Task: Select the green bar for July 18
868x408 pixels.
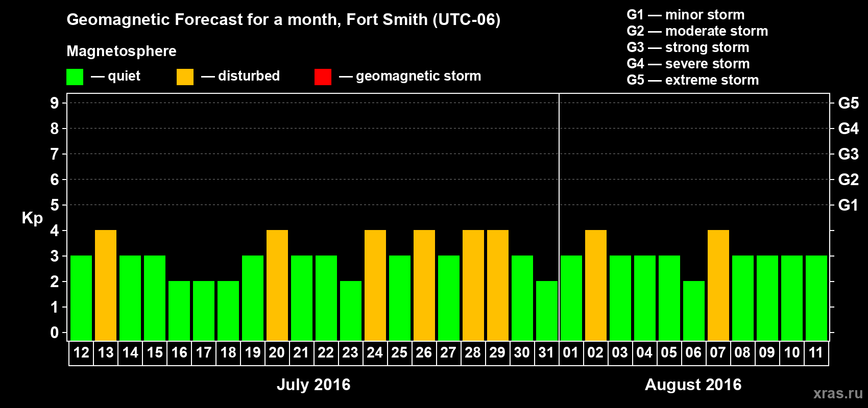Action: click(x=228, y=311)
